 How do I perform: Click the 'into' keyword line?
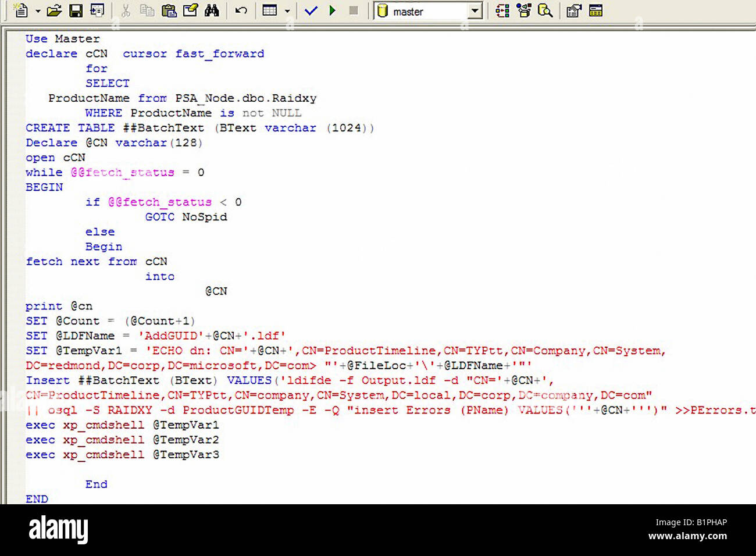point(160,276)
